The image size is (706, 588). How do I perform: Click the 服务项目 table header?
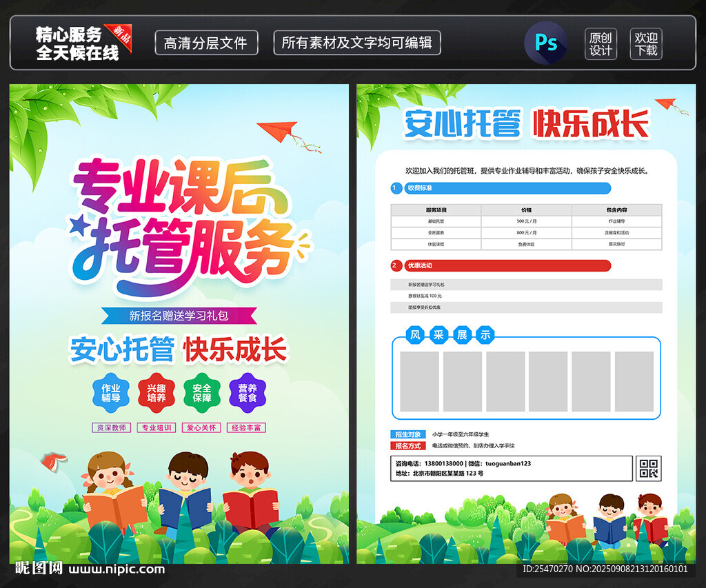click(x=436, y=210)
